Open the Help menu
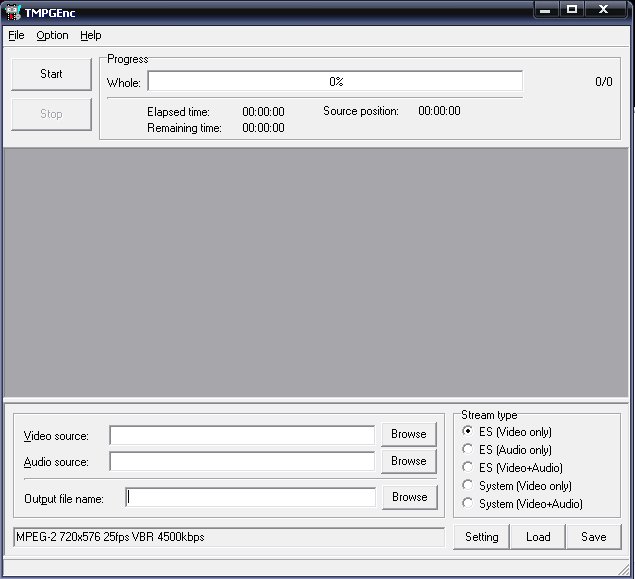Image resolution: width=635 pixels, height=579 pixels. [91, 35]
